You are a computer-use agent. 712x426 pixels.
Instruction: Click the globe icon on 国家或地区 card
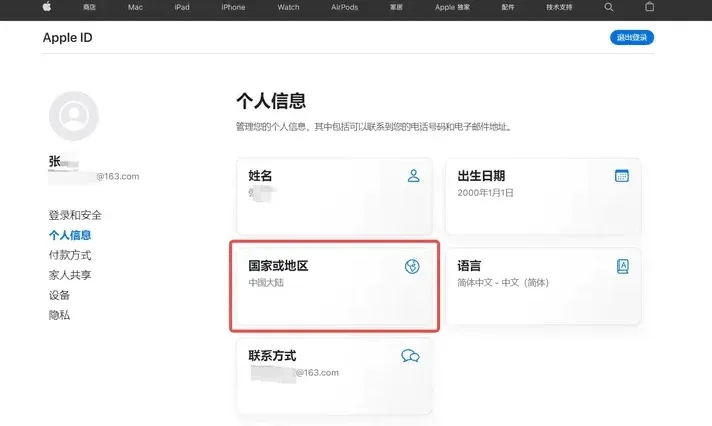412,266
